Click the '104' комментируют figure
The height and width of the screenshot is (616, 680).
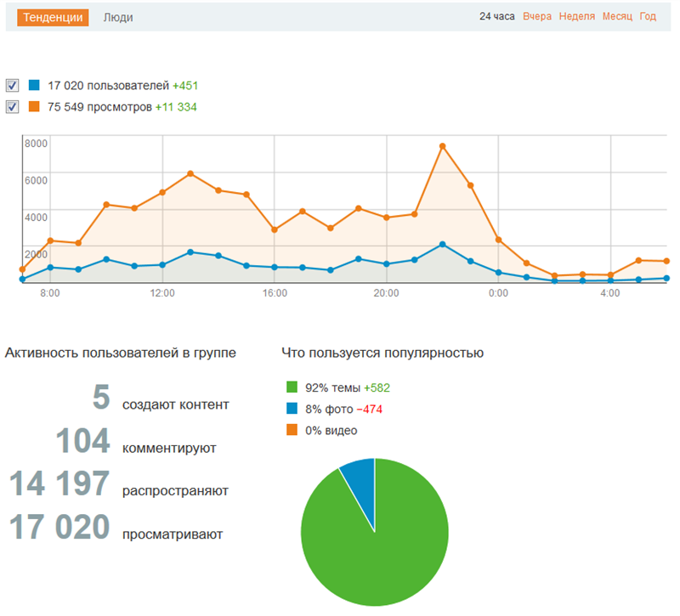[82, 440]
